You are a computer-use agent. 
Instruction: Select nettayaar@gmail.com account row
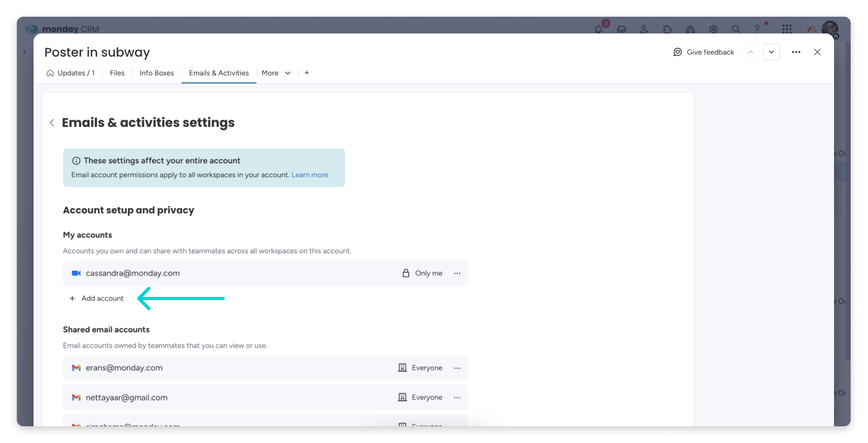pyautogui.click(x=265, y=397)
